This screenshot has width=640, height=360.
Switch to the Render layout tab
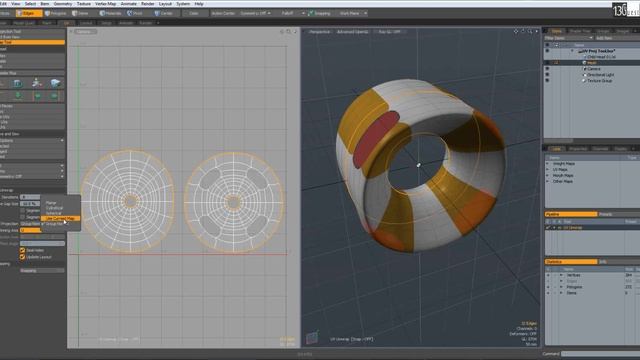click(146, 23)
